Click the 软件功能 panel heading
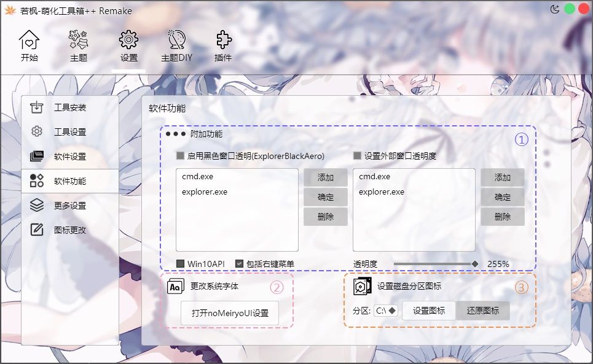 coord(167,109)
